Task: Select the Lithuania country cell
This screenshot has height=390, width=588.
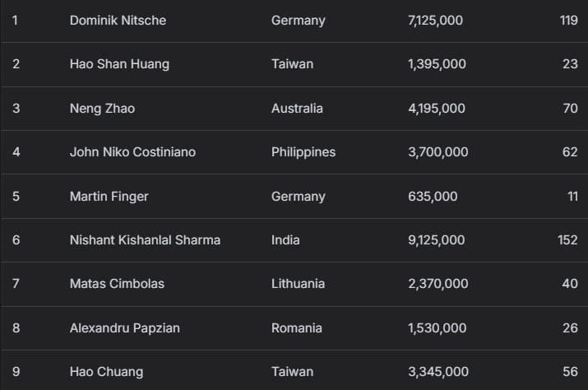Action: 298,284
